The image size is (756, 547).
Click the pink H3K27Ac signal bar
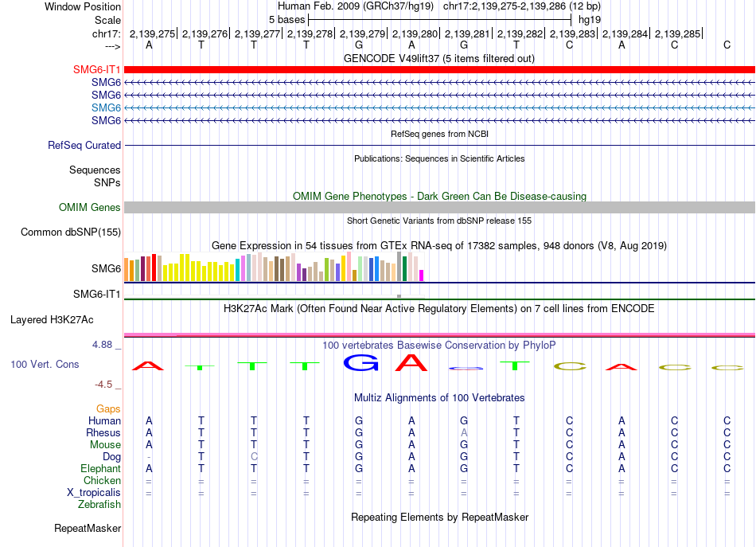439,334
